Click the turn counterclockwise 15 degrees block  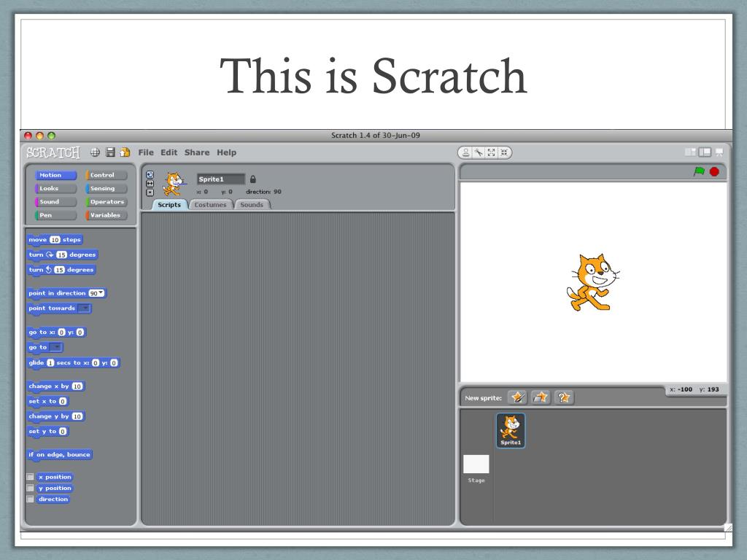click(x=61, y=270)
